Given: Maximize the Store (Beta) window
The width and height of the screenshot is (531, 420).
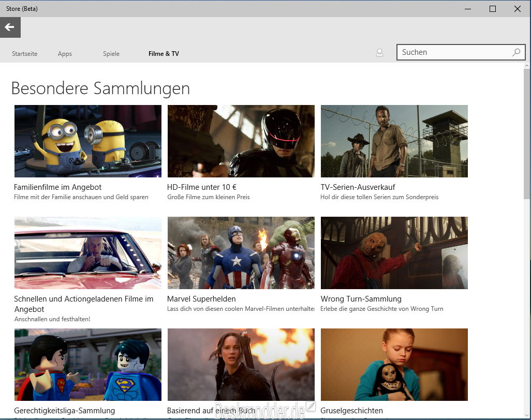Looking at the screenshot, I should (493, 9).
